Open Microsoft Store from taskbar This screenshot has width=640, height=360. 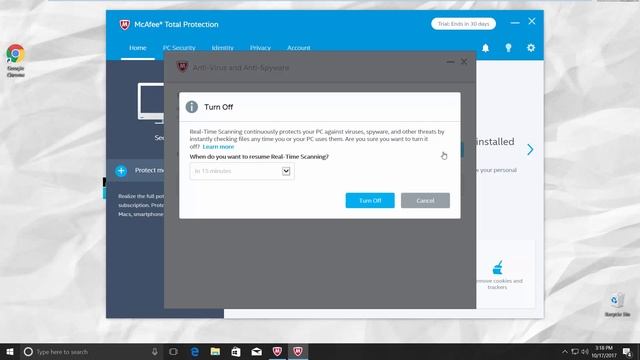pos(236,351)
